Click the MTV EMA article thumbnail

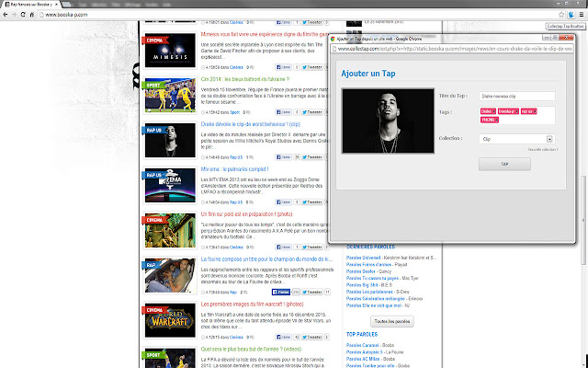(x=170, y=185)
